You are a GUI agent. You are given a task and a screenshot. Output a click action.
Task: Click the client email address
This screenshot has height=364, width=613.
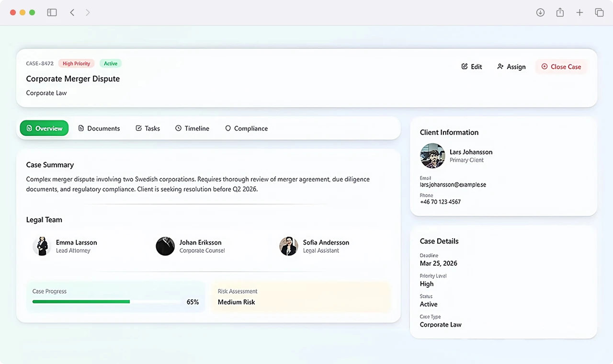tap(453, 184)
